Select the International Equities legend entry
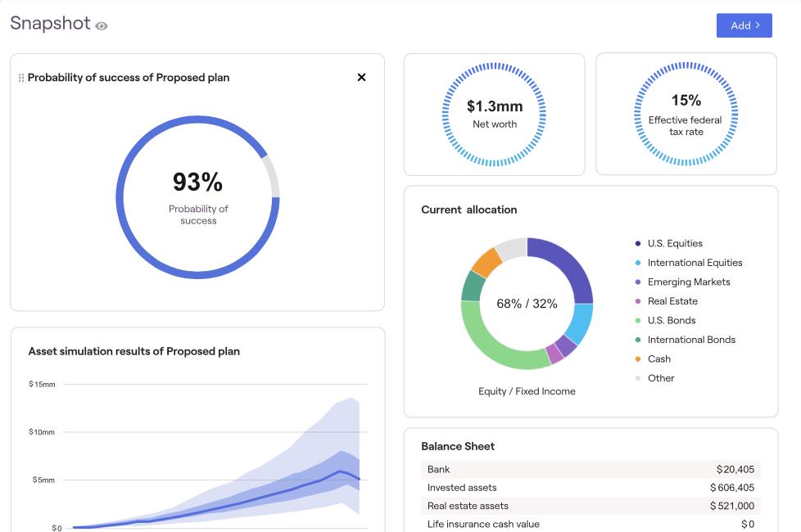This screenshot has width=801, height=532. pyautogui.click(x=688, y=263)
